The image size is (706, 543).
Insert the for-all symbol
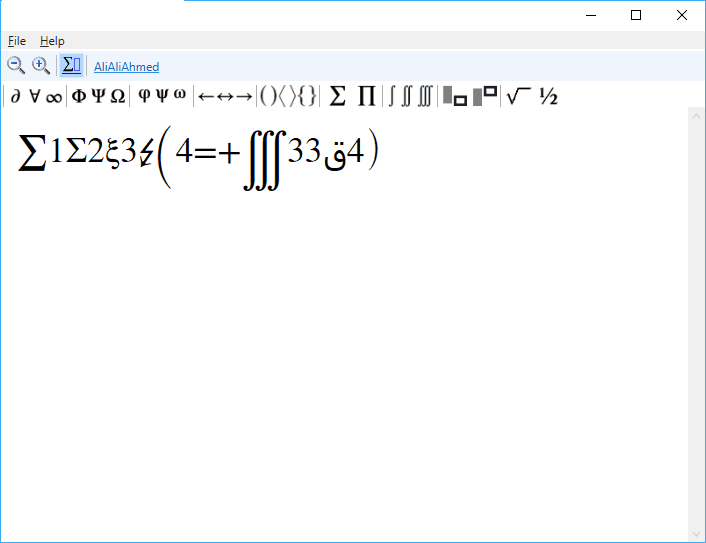pyautogui.click(x=35, y=96)
